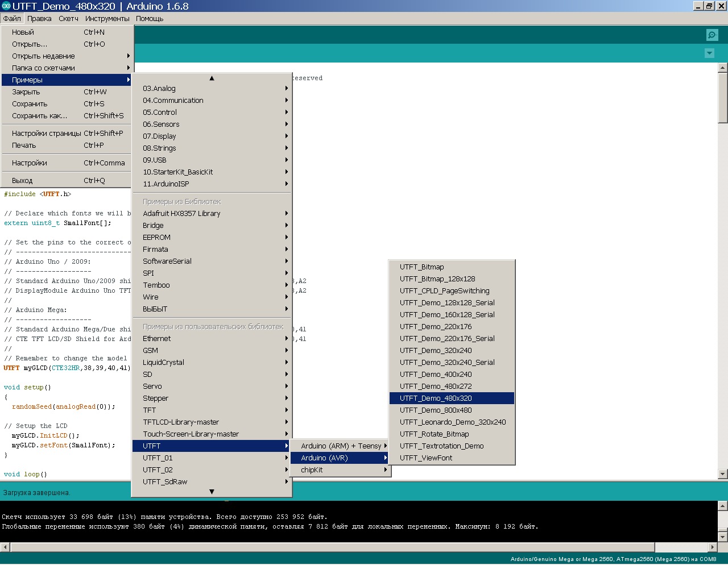
Task: Click the editor scrollbar down arrow
Action: 723,473
